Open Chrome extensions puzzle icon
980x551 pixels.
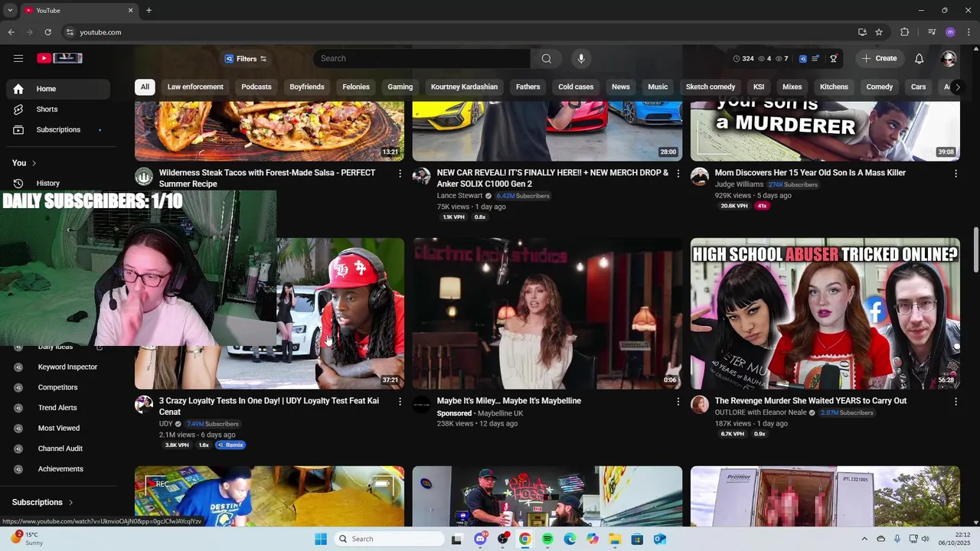click(x=905, y=32)
